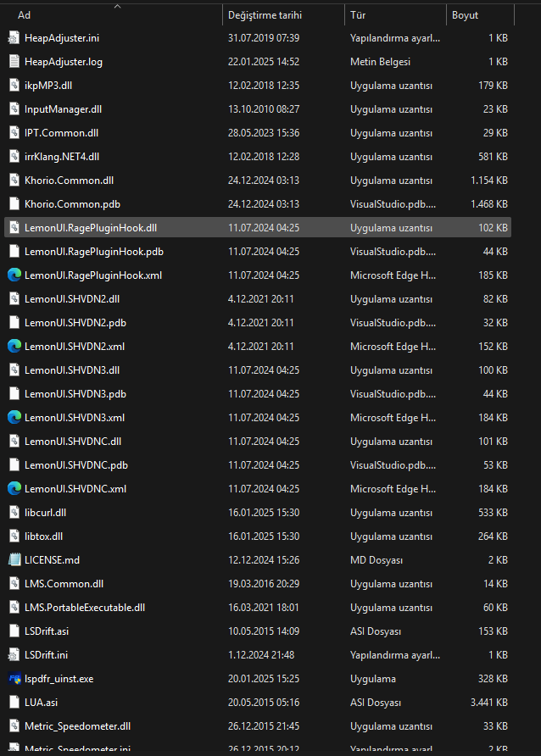Click date 19.03.2016 20:29 of LMS.Common.dll

tap(264, 584)
